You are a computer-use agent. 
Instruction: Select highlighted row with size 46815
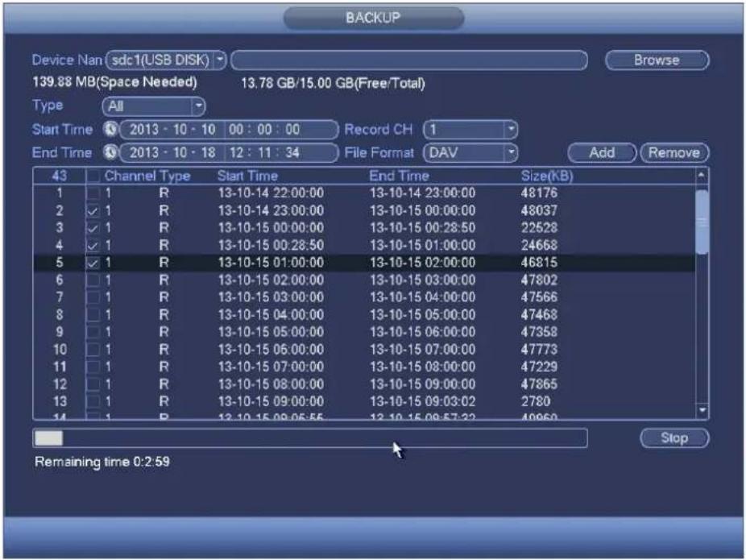coord(364,263)
